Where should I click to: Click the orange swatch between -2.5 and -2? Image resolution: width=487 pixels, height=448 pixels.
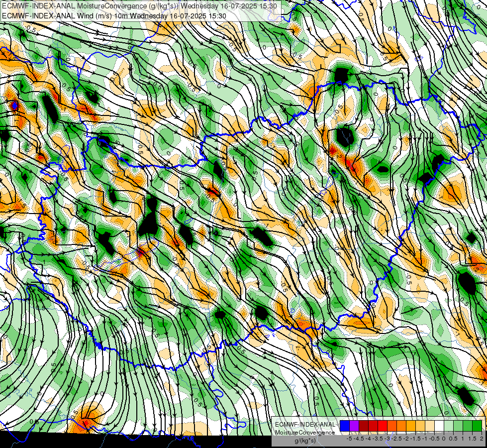coord(401,426)
